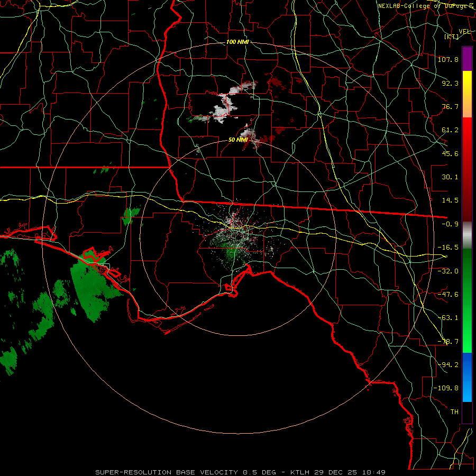Click the 30.1 velocity scale value

(x=450, y=177)
